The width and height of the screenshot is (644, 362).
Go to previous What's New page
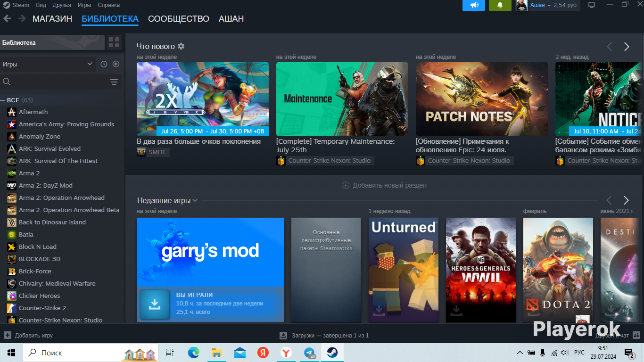point(610,47)
